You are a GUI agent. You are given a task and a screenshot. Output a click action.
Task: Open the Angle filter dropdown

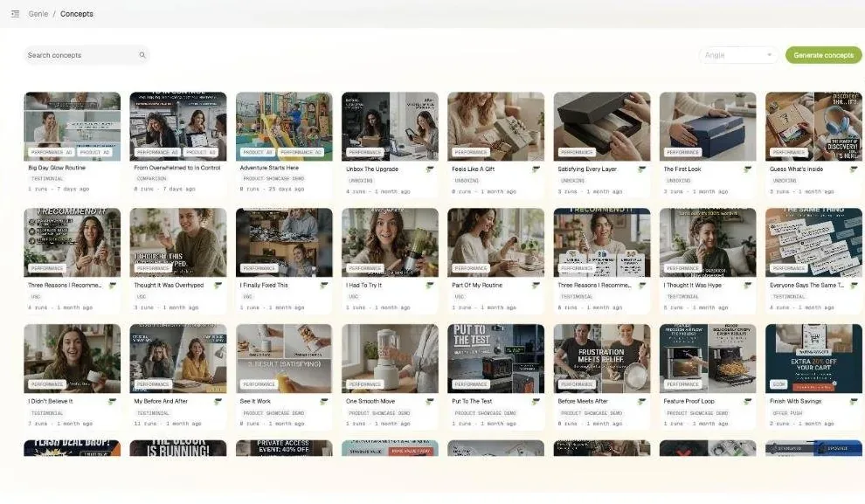coord(738,55)
